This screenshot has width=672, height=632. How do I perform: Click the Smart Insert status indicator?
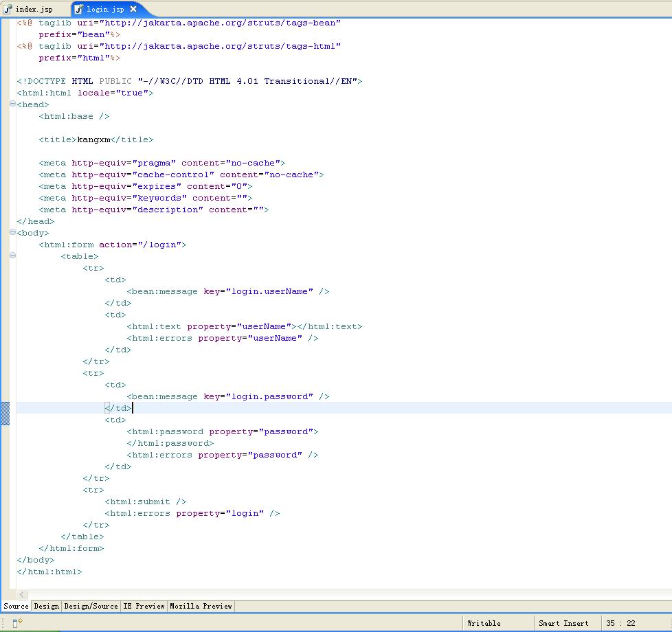click(x=563, y=624)
